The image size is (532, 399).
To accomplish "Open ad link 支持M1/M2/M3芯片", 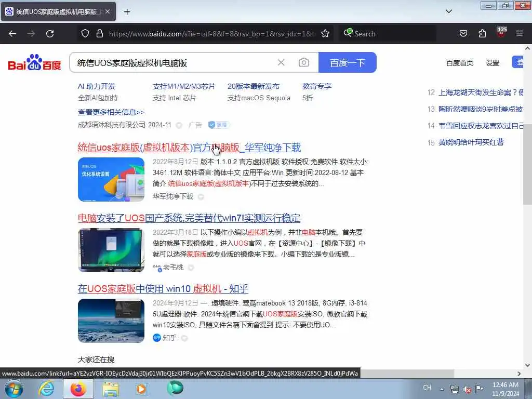I will coord(184,86).
